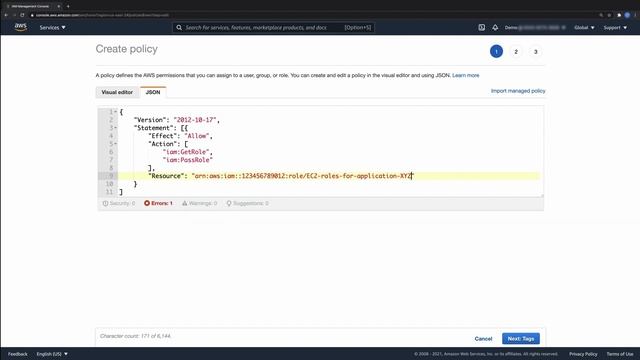Click the "iam:PassRole" action line
Viewport: 640px width, 360px height.
point(188,160)
